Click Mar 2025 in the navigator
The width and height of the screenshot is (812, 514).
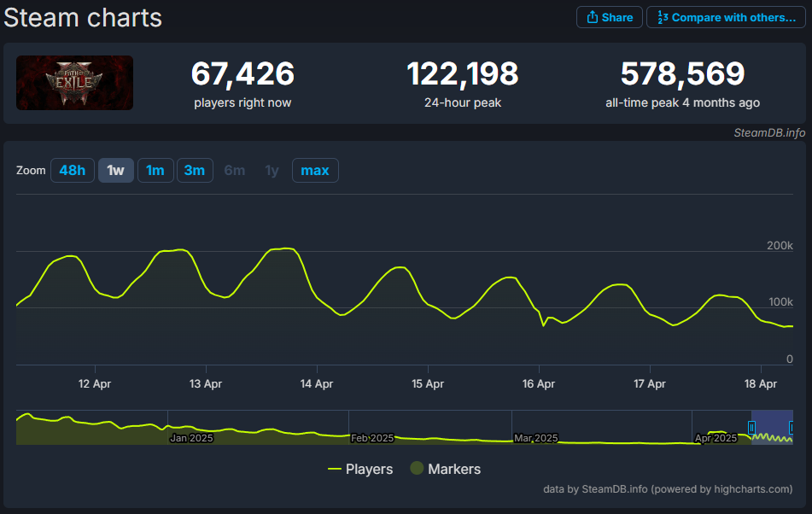click(x=536, y=438)
